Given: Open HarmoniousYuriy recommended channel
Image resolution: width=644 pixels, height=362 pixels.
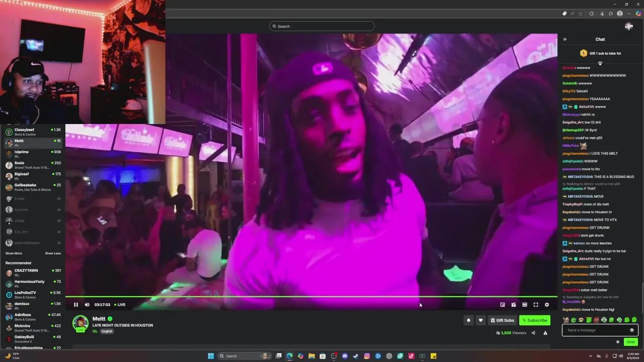Looking at the screenshot, I should pyautogui.click(x=33, y=284).
